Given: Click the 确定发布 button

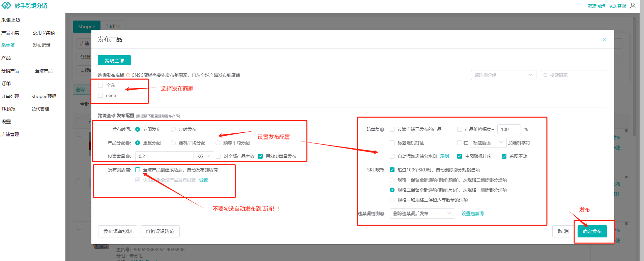Looking at the screenshot, I should tap(592, 231).
